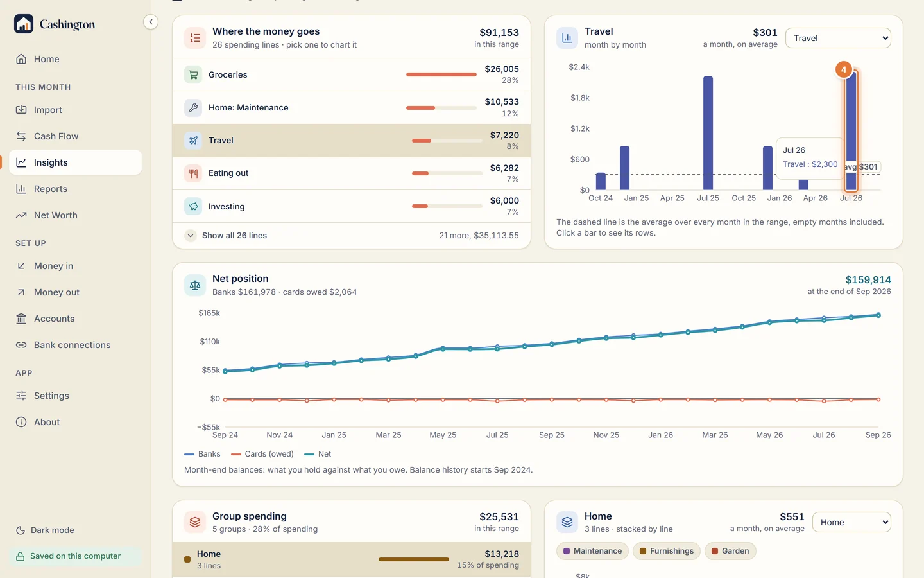924x578 pixels.
Task: Collapse the sidebar with the chevron button
Action: tap(151, 22)
